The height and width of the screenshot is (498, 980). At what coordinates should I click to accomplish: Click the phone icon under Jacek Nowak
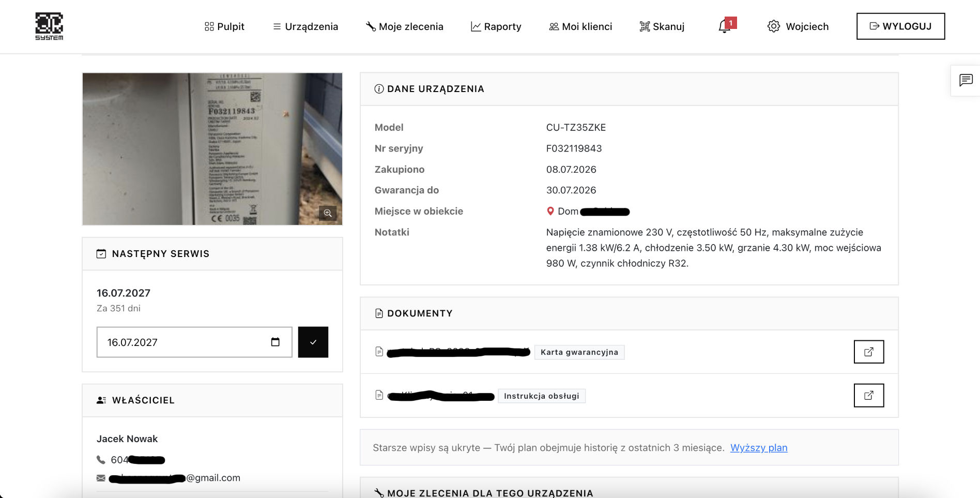[101, 459]
